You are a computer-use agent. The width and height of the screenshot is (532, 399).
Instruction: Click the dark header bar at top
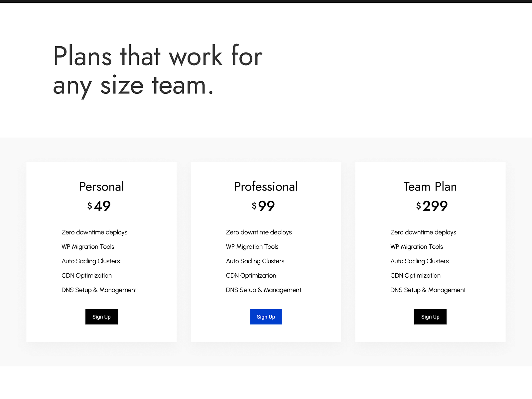[x=266, y=2]
